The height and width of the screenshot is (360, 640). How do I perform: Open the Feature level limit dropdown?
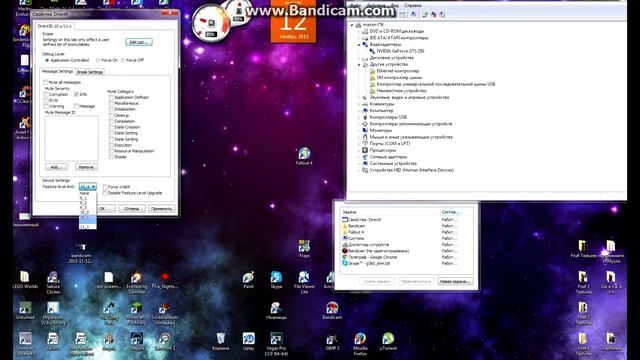pyautogui.click(x=88, y=187)
